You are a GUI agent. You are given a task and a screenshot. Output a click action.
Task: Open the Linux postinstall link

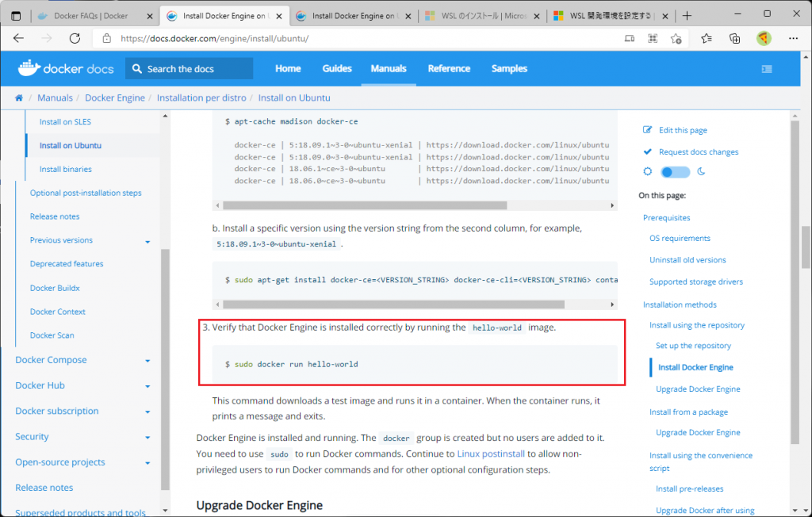(491, 454)
